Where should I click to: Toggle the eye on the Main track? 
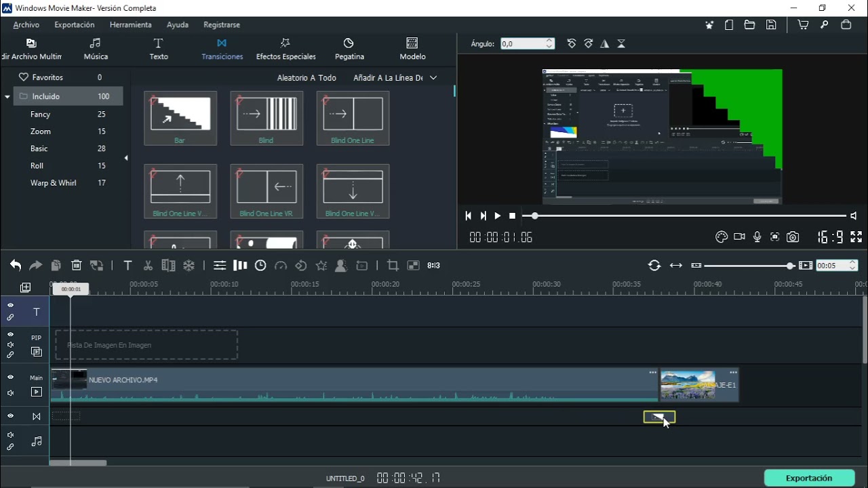(10, 377)
